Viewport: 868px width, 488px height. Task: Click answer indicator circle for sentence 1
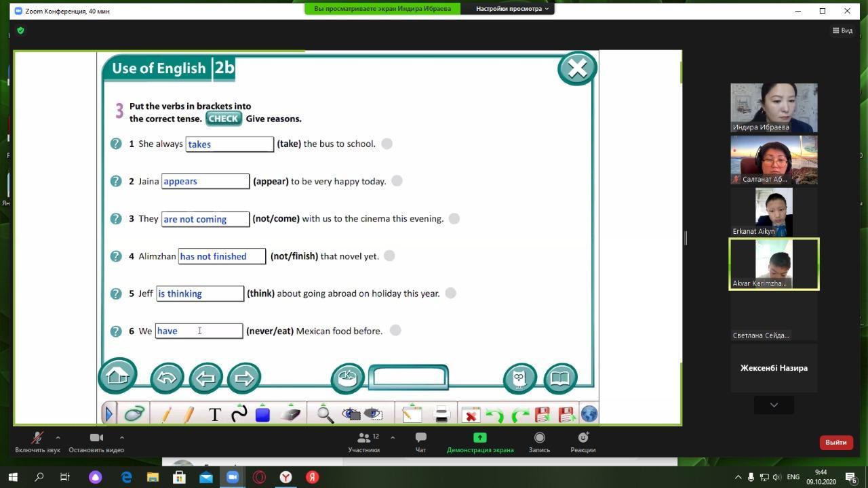[387, 144]
